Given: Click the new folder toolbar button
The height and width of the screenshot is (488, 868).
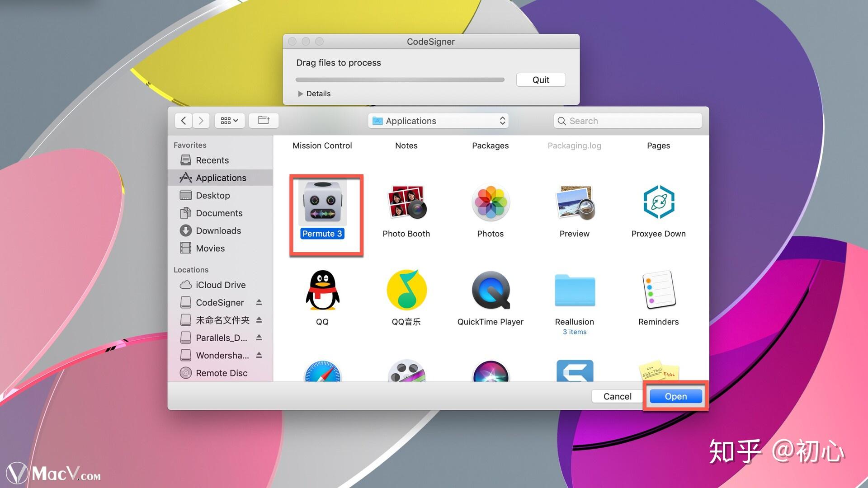Looking at the screenshot, I should (264, 120).
